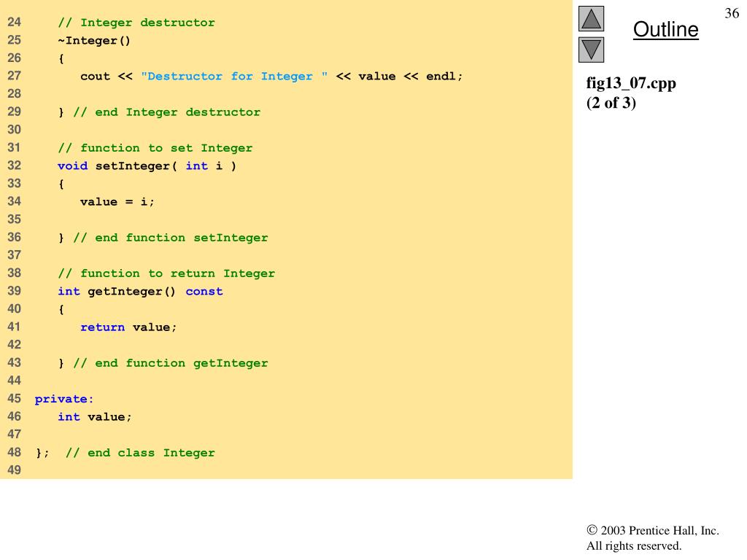The width and height of the screenshot is (747, 560).
Task: Click line number 49 in the code
Action: click(x=15, y=470)
